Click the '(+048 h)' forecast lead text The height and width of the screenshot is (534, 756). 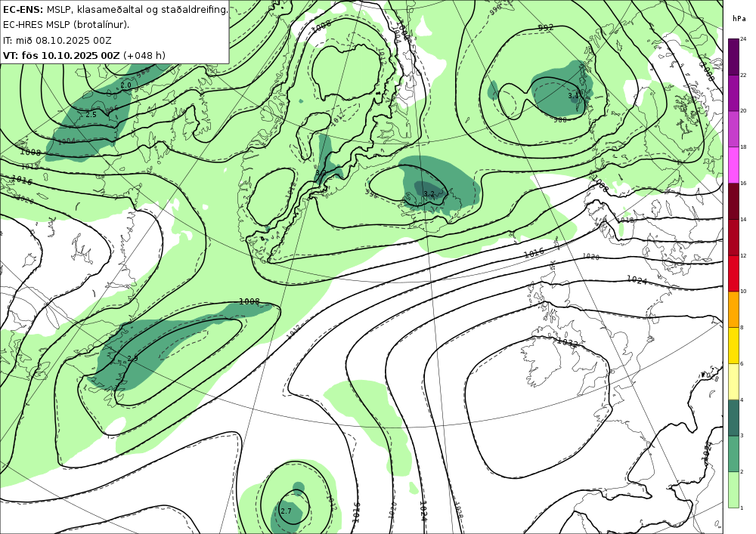pos(144,55)
